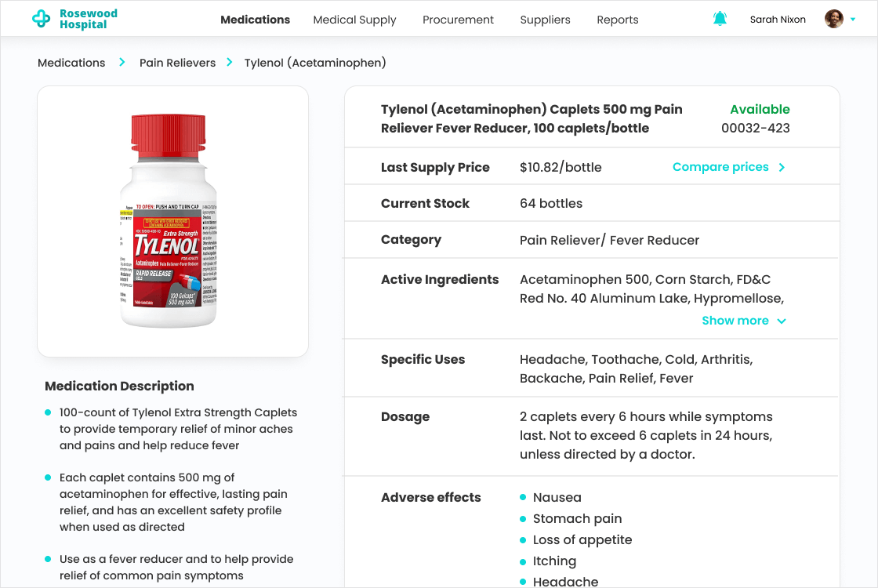Switch to the Procurement section
The height and width of the screenshot is (588, 878).
click(458, 20)
